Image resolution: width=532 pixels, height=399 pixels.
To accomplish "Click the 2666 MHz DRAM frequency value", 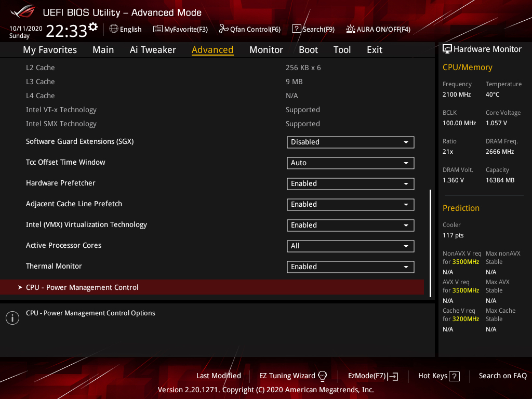I will [x=499, y=152].
